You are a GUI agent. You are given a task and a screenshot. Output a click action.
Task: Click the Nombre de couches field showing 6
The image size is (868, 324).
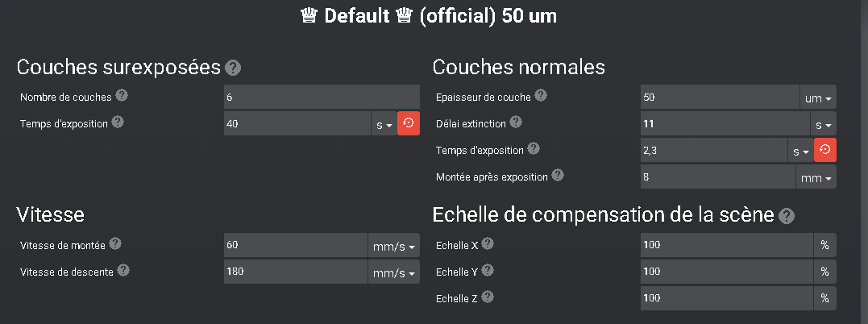322,97
